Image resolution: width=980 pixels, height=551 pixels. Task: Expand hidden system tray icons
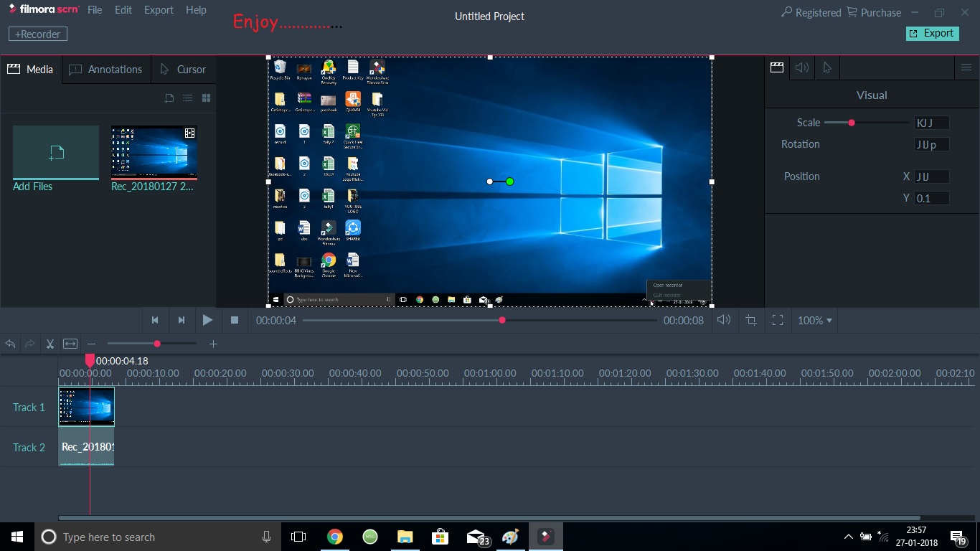tap(849, 537)
